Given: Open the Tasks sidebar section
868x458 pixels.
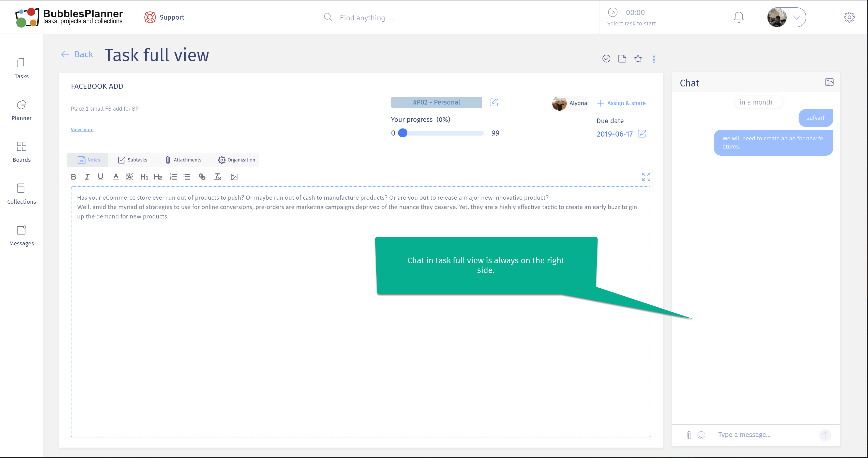Looking at the screenshot, I should (21, 69).
